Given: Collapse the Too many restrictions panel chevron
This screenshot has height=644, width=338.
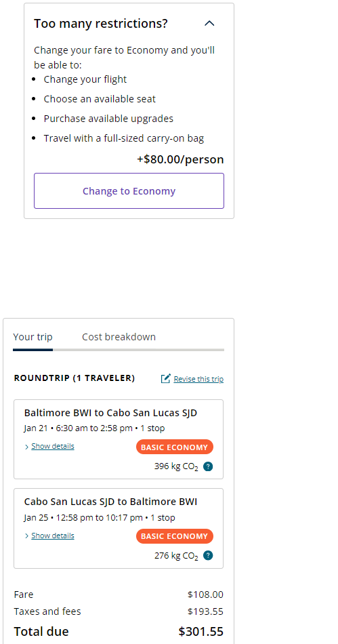Looking at the screenshot, I should pyautogui.click(x=209, y=24).
